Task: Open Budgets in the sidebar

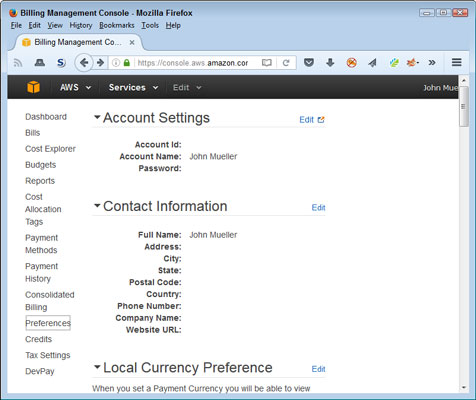Action: [41, 165]
